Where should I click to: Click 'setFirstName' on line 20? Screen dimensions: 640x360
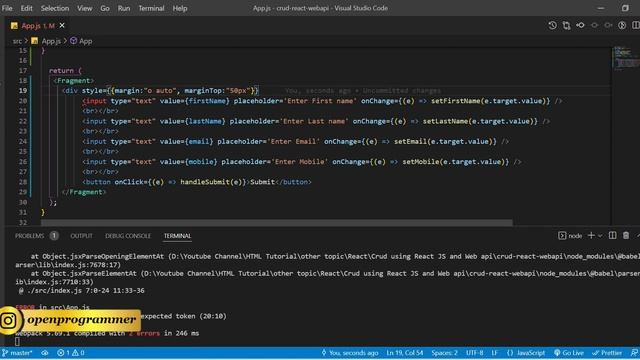(x=456, y=101)
